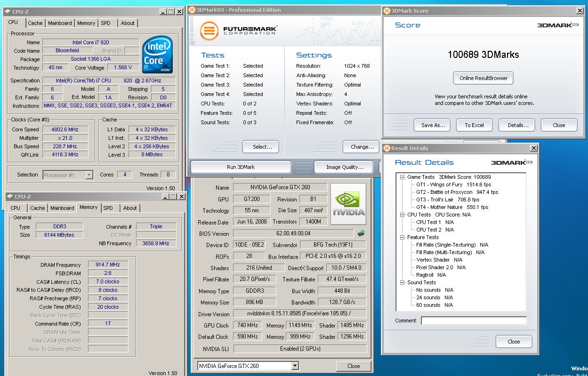Select the 24 sounds row
Image resolution: width=588 pixels, height=376 pixels.
coord(435,297)
